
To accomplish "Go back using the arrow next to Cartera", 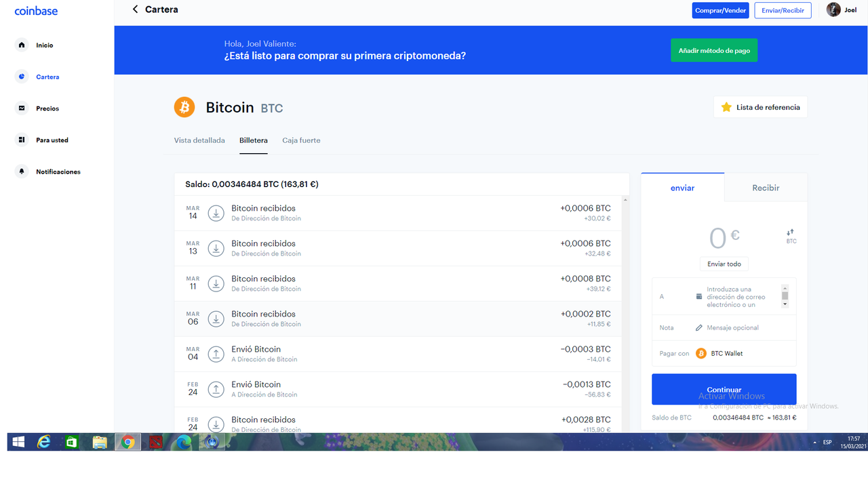I will point(135,9).
